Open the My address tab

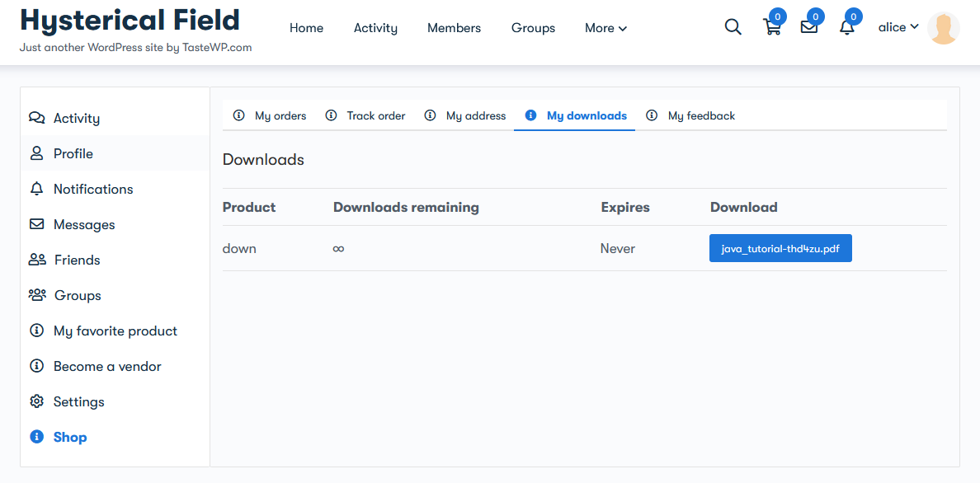[465, 115]
